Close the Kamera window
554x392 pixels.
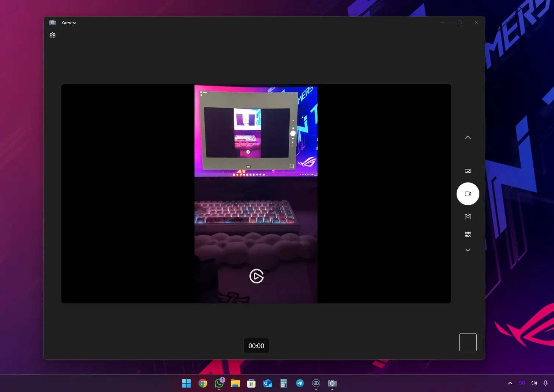tap(476, 22)
